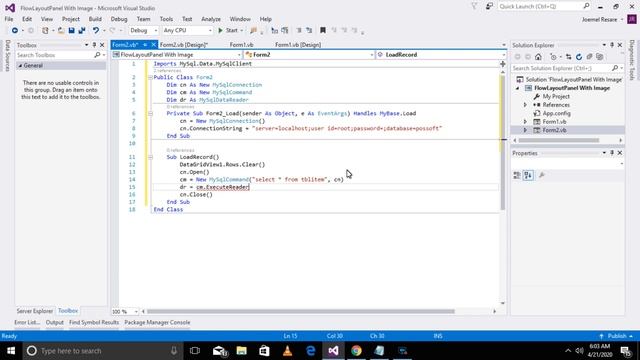Toggle pin on the Form2.vb tab
This screenshot has width=640, height=360.
click(145, 45)
